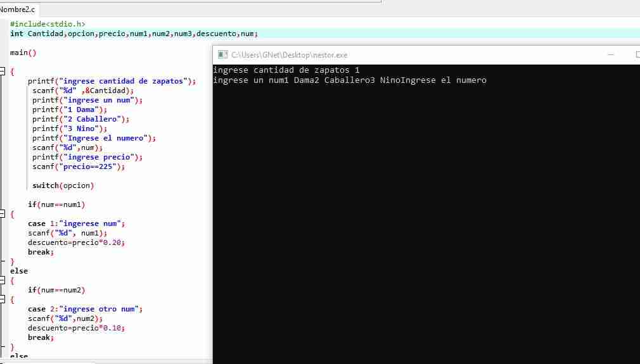Click the case 1:"ingerese num" line
The height and width of the screenshot is (364, 640).
point(76,223)
